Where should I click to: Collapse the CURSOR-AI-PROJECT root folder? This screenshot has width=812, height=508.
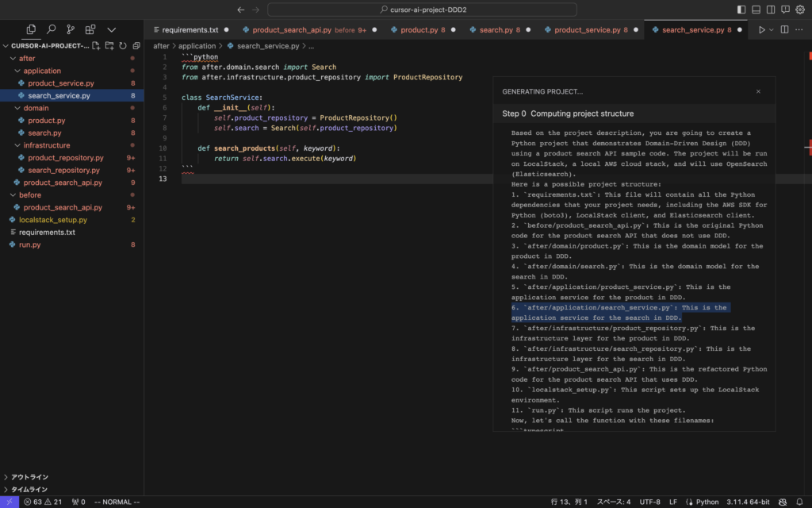pos(49,45)
